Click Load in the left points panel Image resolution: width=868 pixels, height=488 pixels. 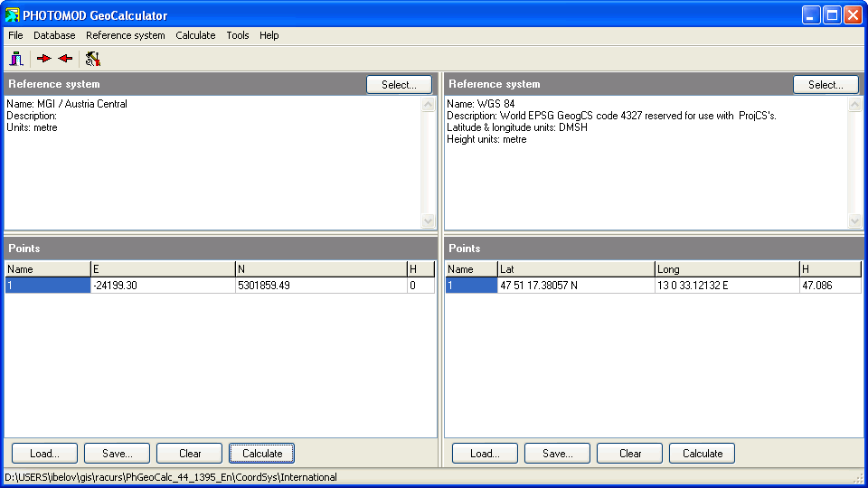pos(45,453)
